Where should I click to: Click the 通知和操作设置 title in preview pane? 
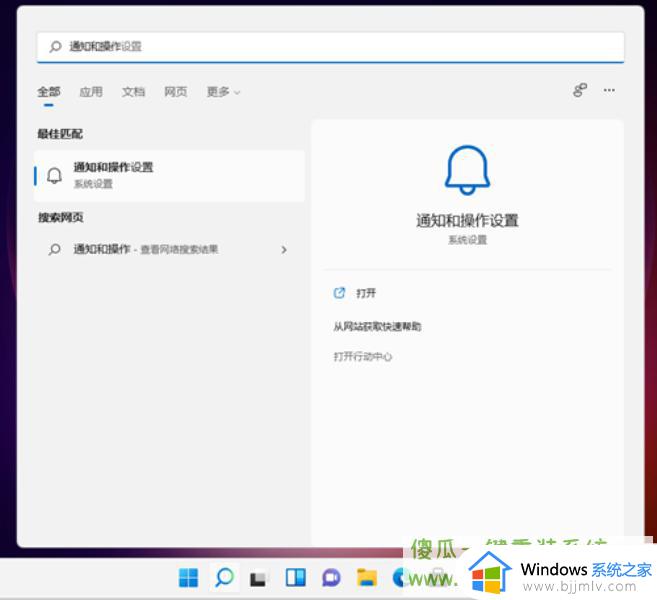[467, 221]
